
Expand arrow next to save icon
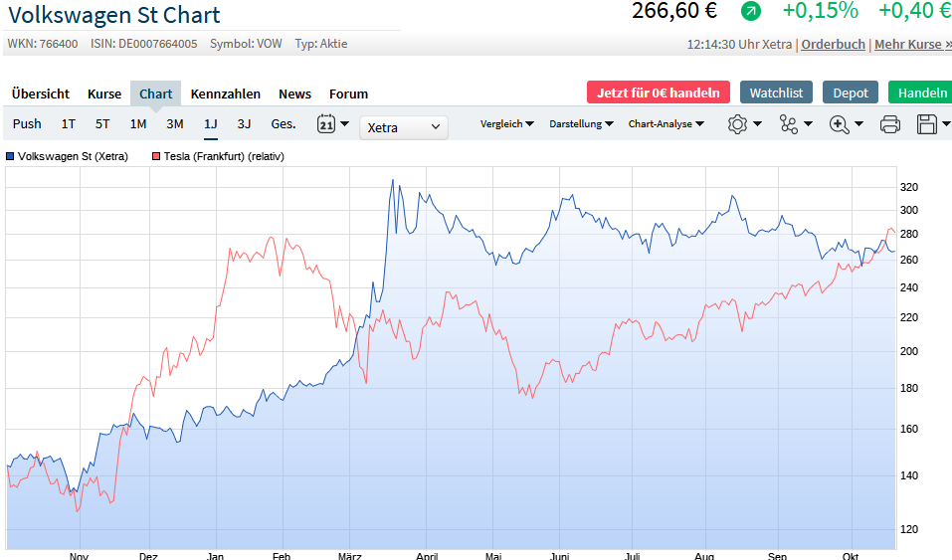pyautogui.click(x=947, y=124)
